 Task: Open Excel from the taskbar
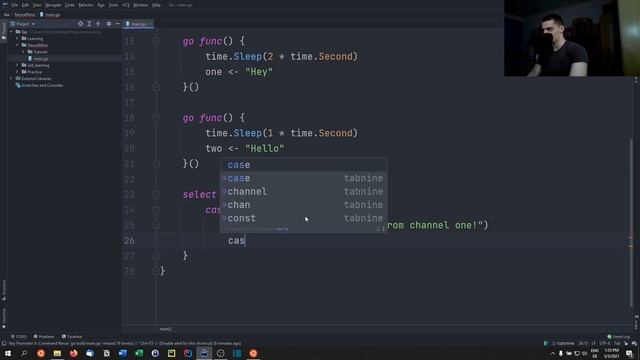coord(139,353)
